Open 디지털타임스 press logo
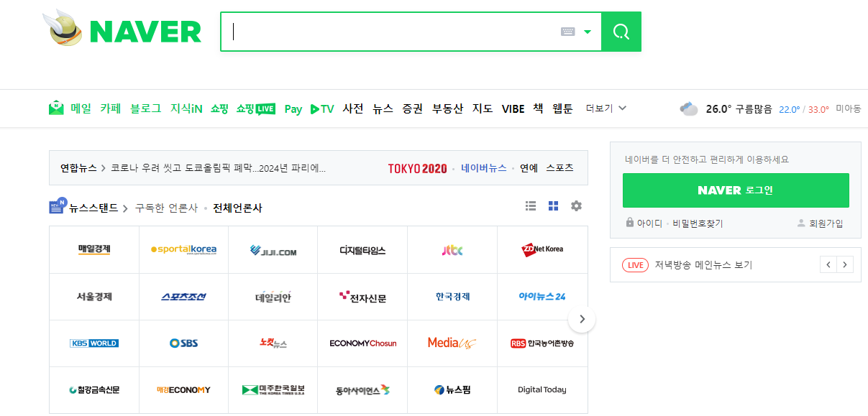 tap(362, 249)
